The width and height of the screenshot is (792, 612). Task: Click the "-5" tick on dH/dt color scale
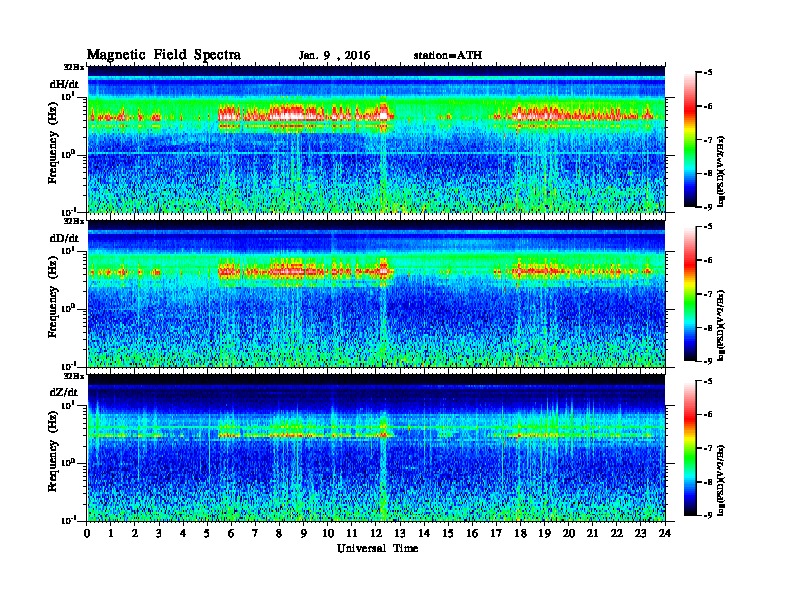point(708,73)
